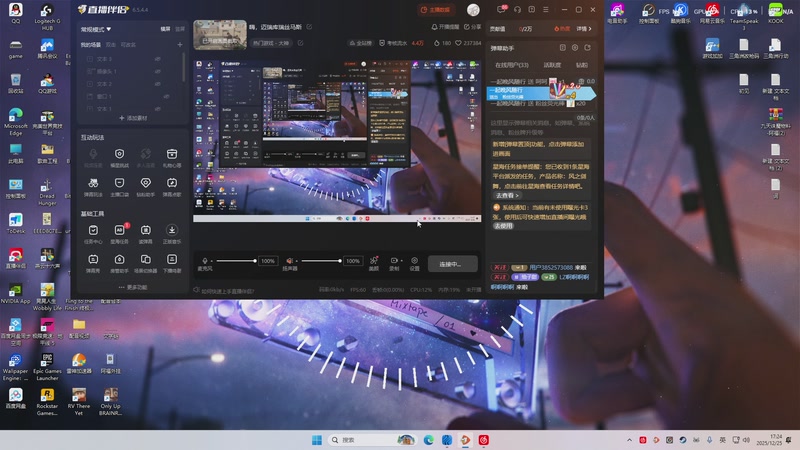Click the 分享 share link
The width and height of the screenshot is (800, 450).
(472, 27)
